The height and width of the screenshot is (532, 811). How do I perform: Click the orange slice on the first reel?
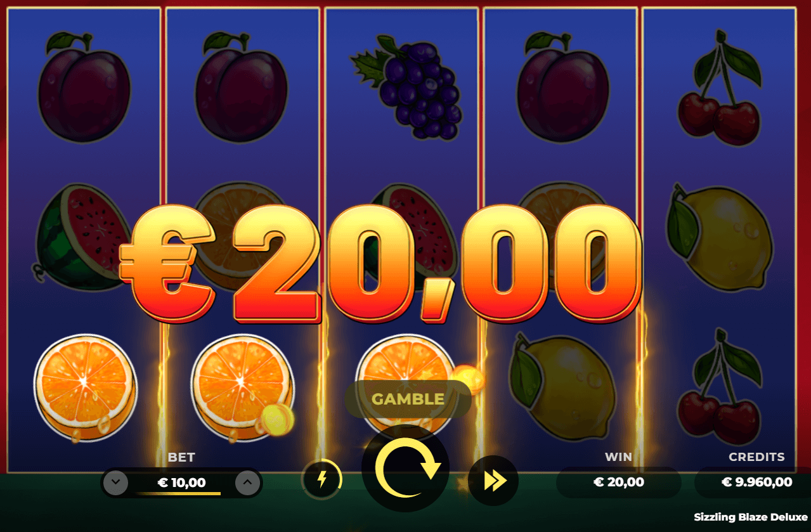coord(85,388)
